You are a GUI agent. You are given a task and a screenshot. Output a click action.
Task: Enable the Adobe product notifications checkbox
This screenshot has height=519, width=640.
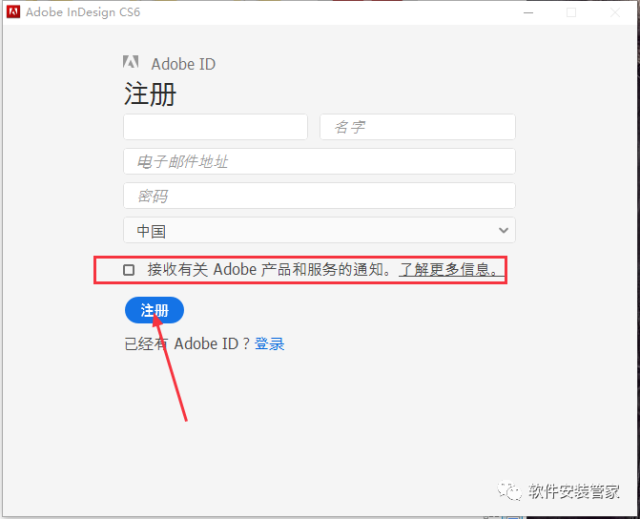coord(129,270)
